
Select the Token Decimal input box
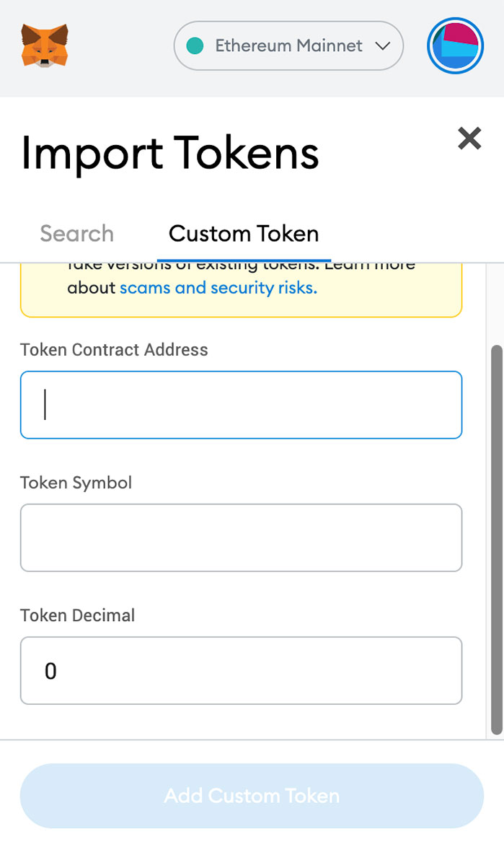242,670
